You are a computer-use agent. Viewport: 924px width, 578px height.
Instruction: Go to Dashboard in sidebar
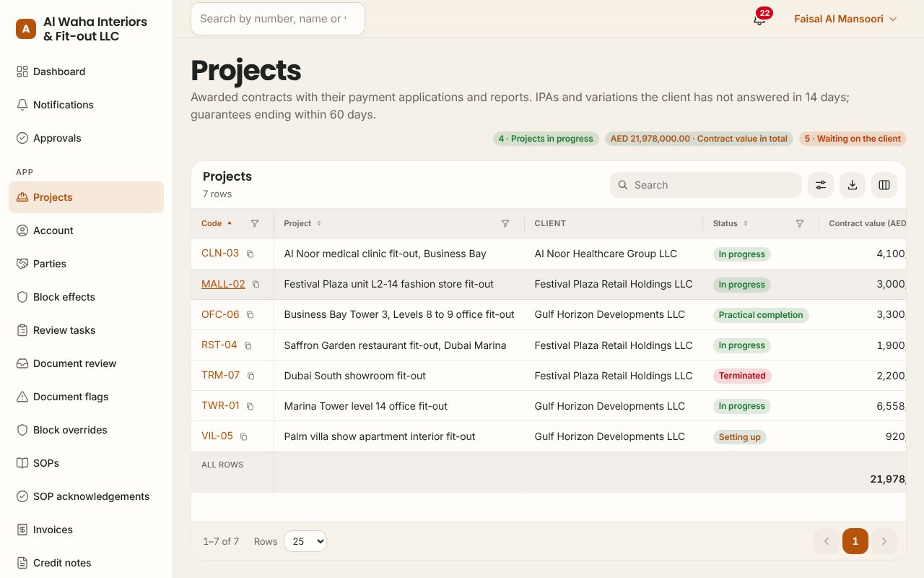[87, 72]
